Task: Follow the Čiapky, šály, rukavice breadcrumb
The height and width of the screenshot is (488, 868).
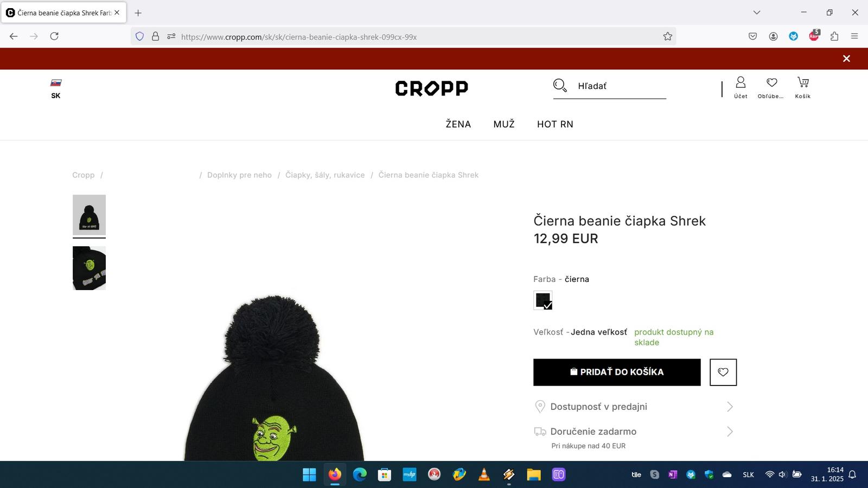Action: 325,175
